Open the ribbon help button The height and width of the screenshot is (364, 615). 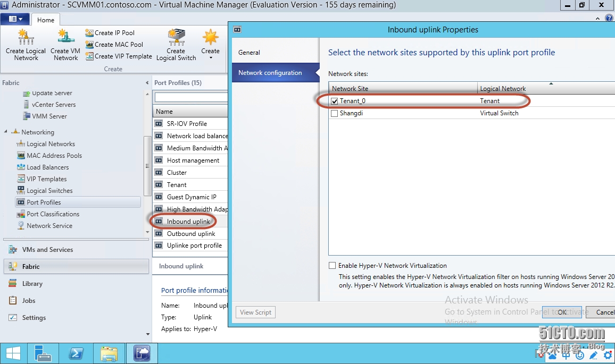coord(609,19)
